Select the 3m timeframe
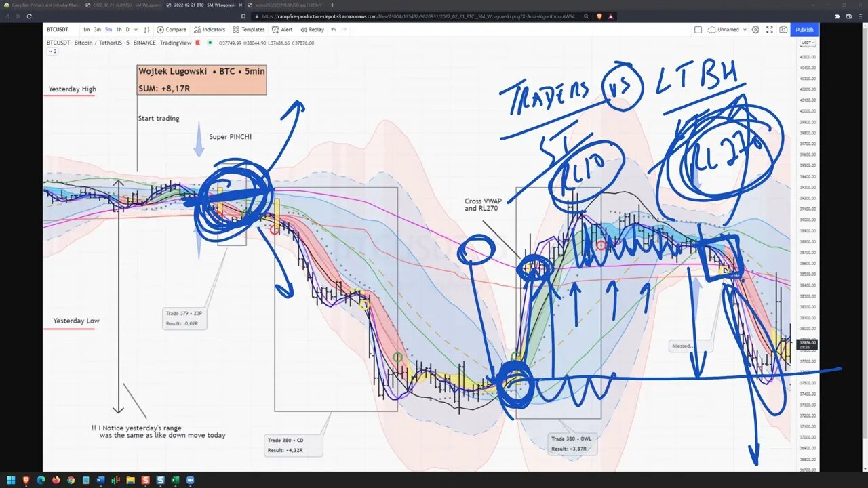 click(x=98, y=30)
